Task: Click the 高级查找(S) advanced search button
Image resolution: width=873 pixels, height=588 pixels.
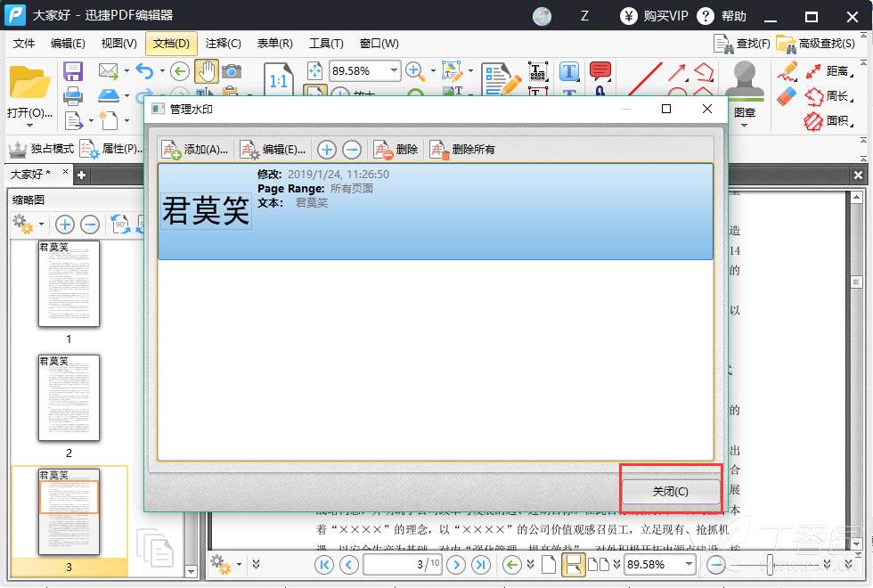Action: [816, 44]
